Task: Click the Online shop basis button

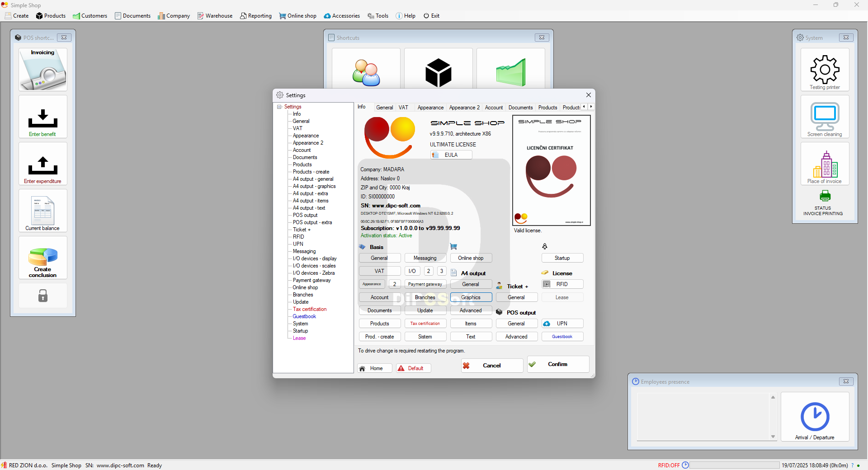Action: point(471,258)
